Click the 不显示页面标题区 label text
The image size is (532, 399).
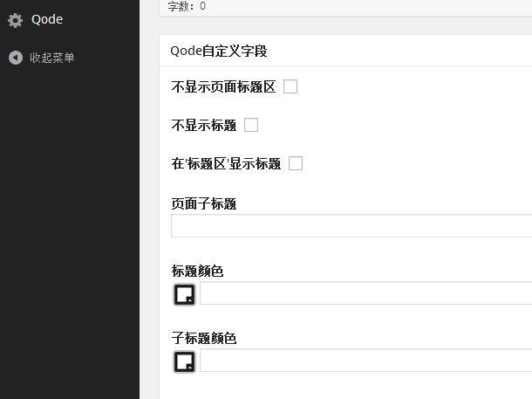[223, 87]
